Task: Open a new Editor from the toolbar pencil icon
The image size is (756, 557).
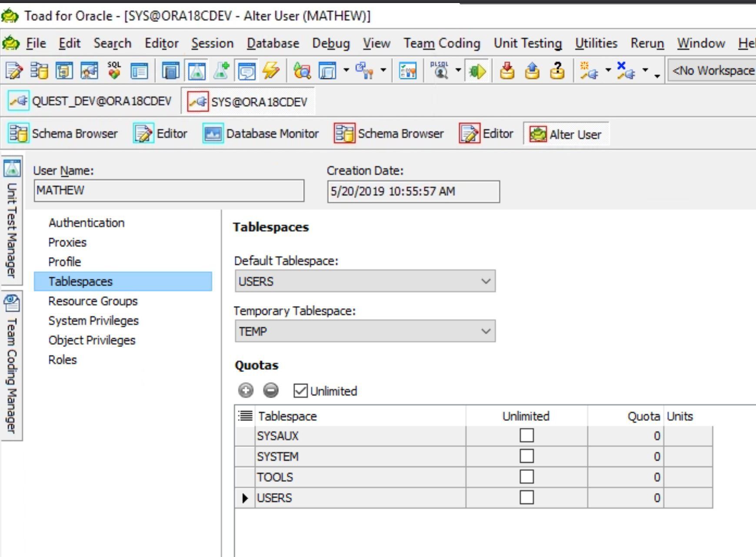Action: (x=14, y=70)
